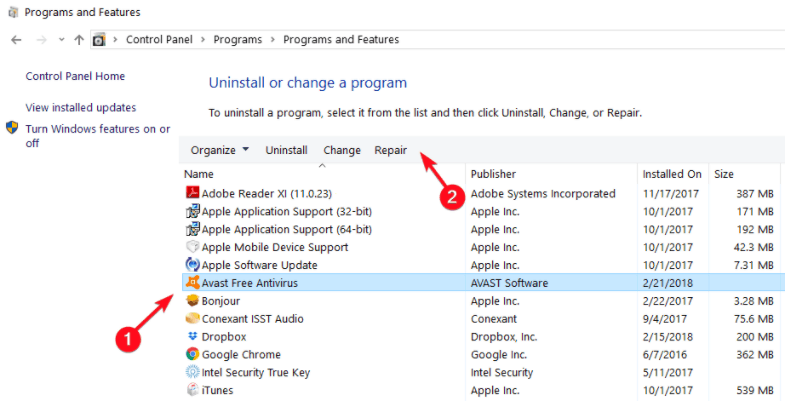The width and height of the screenshot is (791, 420).
Task: Expand chevron before Control Panel in address bar
Action: (115, 39)
